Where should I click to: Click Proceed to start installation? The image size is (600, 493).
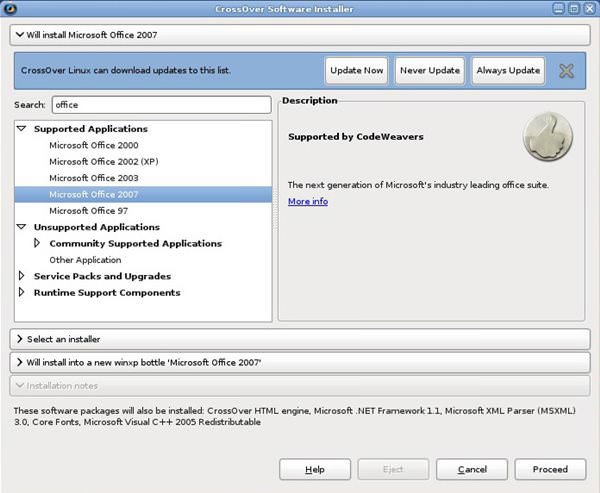(550, 469)
